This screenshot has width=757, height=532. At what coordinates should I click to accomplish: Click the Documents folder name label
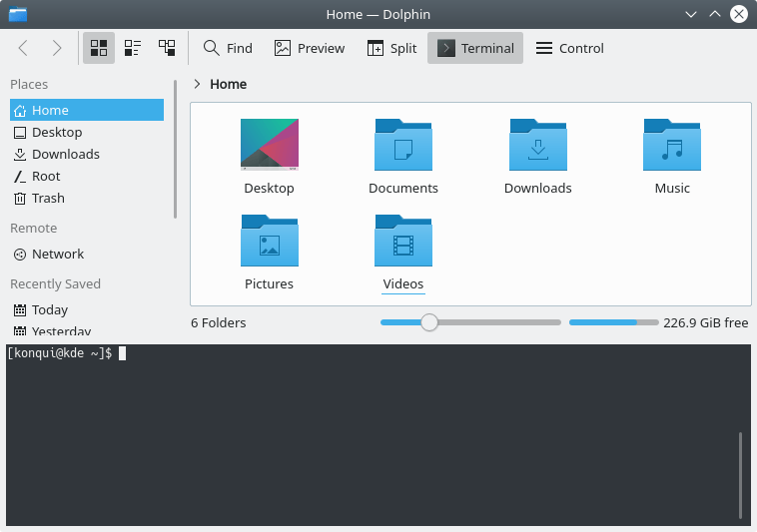[403, 188]
